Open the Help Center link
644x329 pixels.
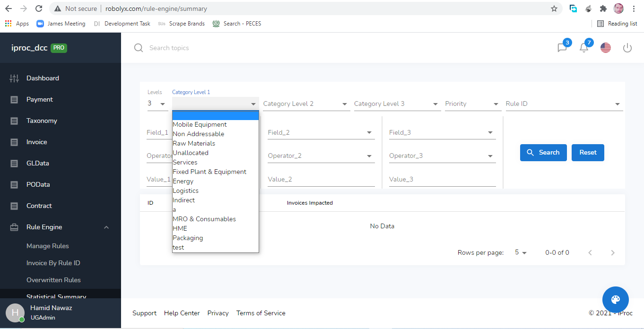coord(182,313)
